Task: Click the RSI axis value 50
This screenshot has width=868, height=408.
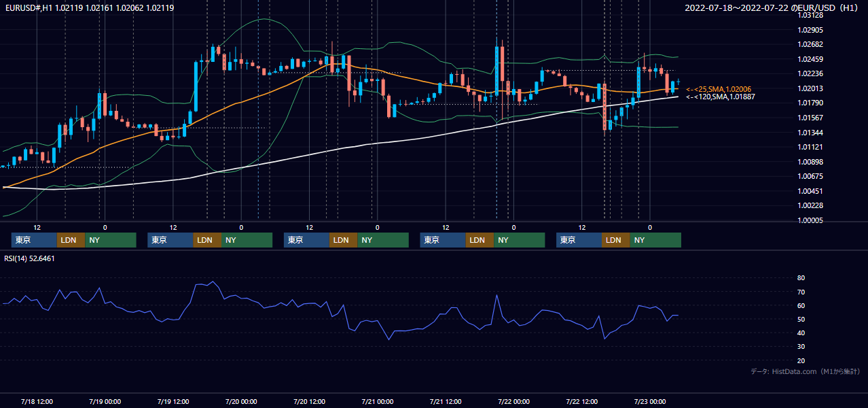Action: (x=801, y=319)
